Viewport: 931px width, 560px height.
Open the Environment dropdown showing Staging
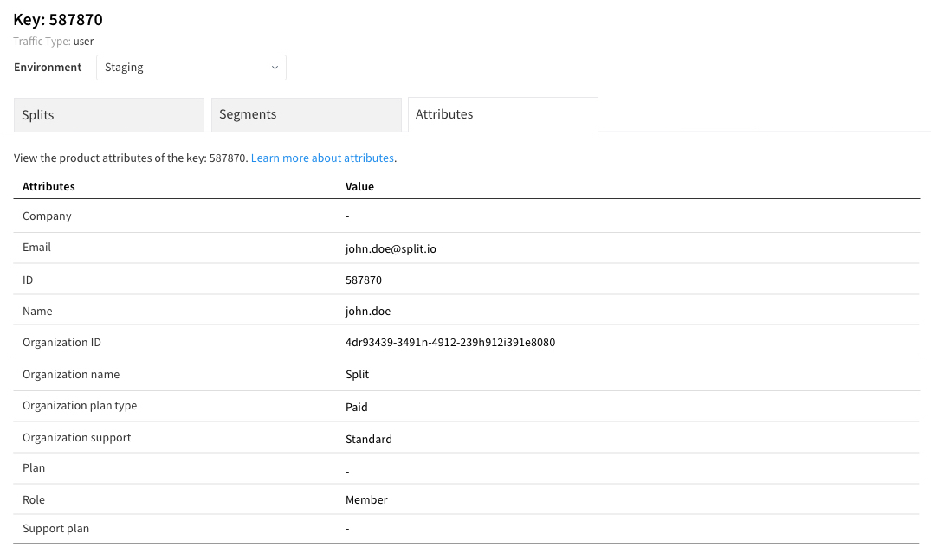click(x=191, y=68)
